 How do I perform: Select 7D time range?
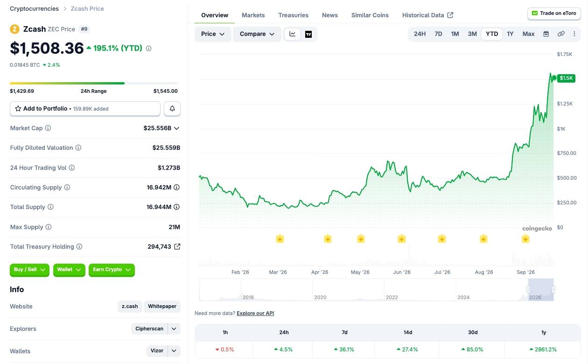click(438, 34)
